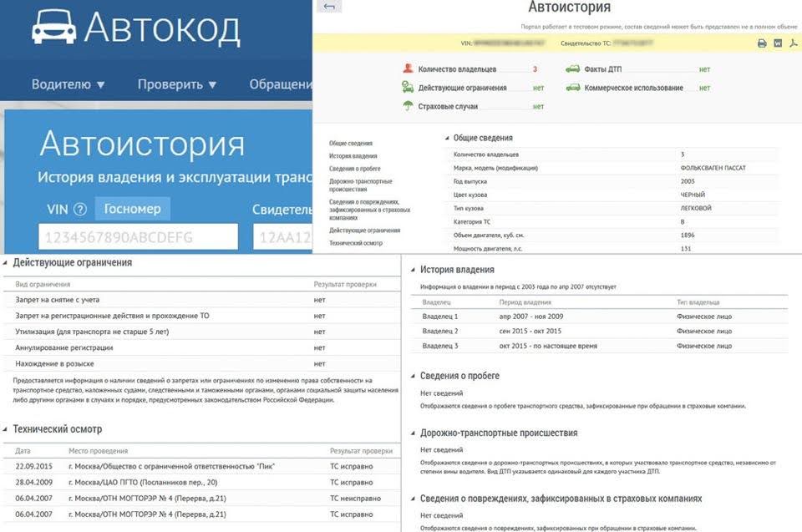Open Дорожно-транспортные происшествия in the side navigation

click(361, 185)
